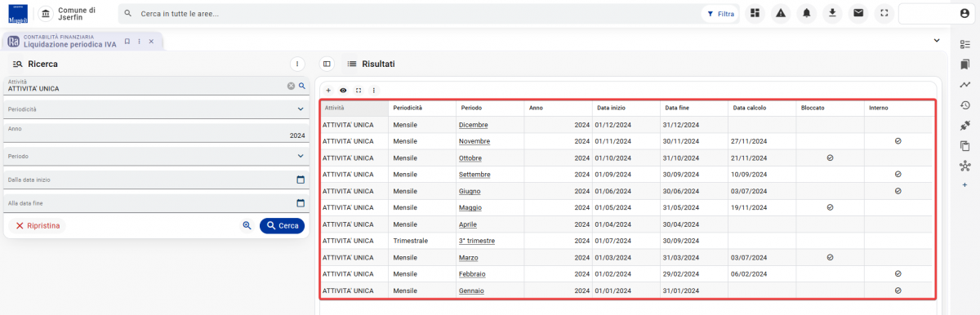Click the Interno check mark in the Gennaio row
Image resolution: width=980 pixels, height=315 pixels.
tap(898, 291)
